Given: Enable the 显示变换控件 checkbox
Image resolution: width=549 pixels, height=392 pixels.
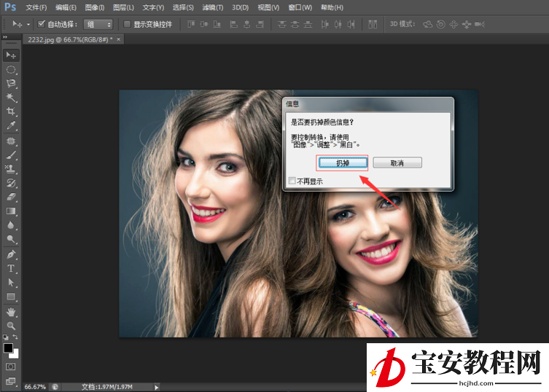Looking at the screenshot, I should tap(127, 24).
